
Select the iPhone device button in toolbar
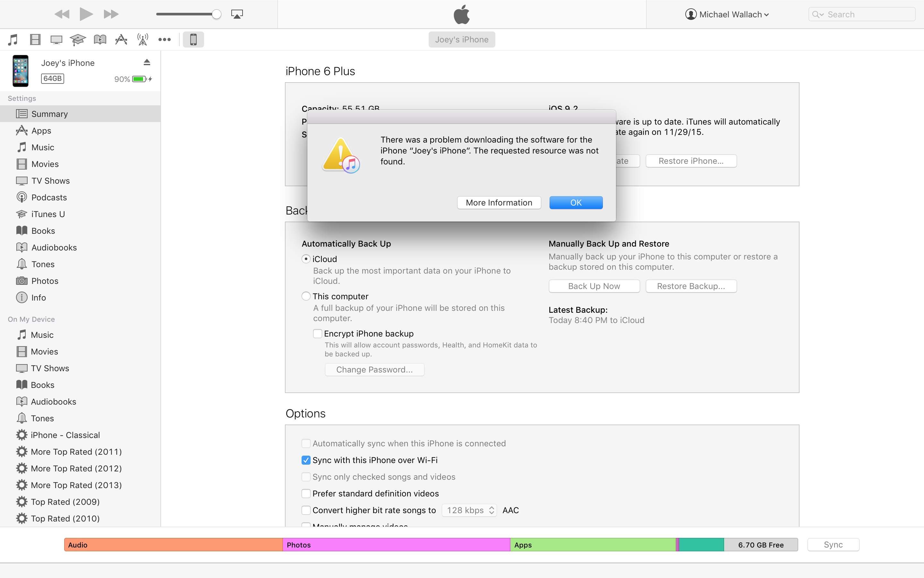coord(193,39)
